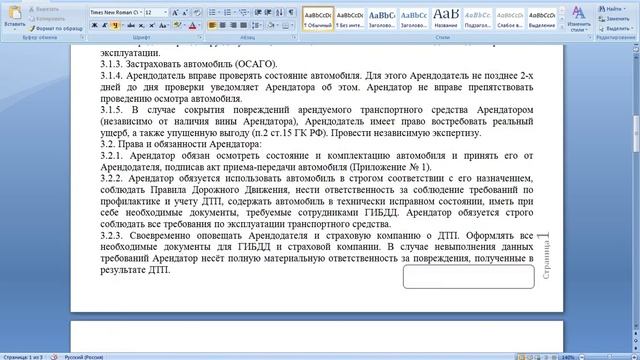Click the shading paint bucket icon
Image resolution: width=640 pixels, height=360 pixels.
point(271,25)
